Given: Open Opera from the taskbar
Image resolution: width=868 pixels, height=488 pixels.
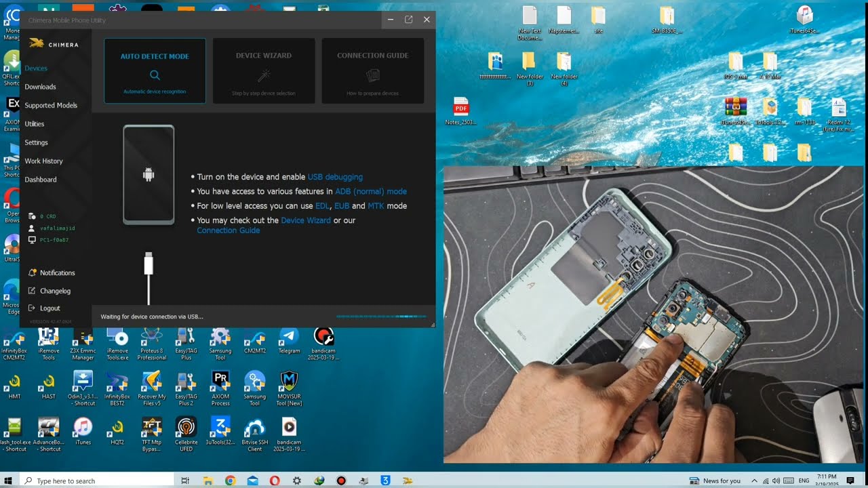Looking at the screenshot, I should (x=275, y=481).
